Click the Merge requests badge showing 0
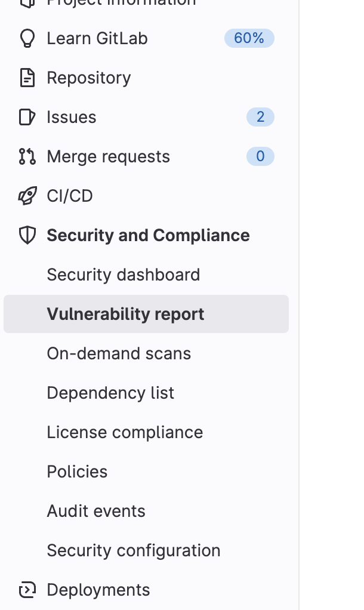This screenshot has height=610, width=364. pyautogui.click(x=260, y=156)
